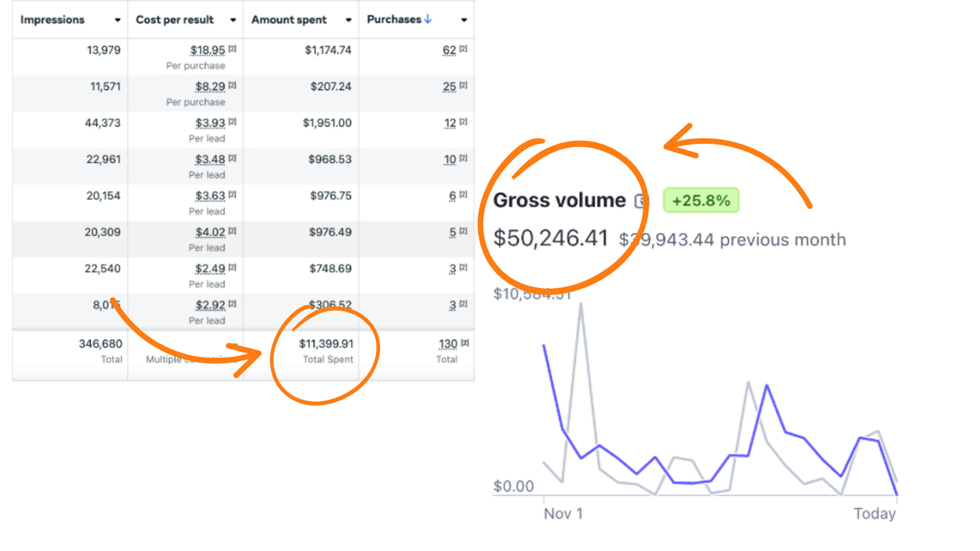
Task: Click the $50,246.41 gross volume figure
Action: (x=550, y=238)
